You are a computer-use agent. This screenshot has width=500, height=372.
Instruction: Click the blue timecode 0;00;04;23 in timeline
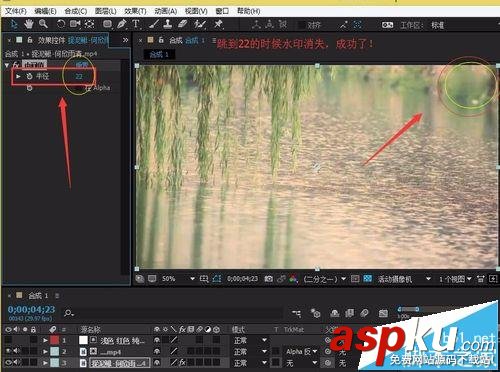click(x=32, y=310)
